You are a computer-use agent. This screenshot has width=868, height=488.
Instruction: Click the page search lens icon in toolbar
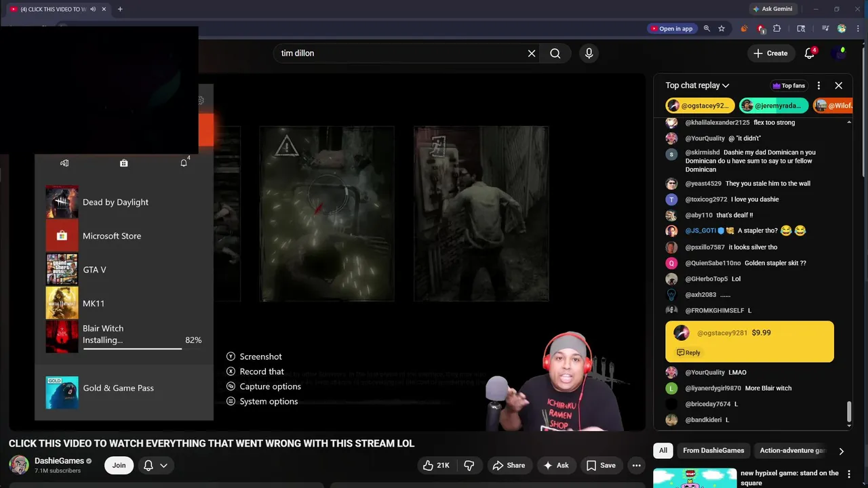(801, 28)
